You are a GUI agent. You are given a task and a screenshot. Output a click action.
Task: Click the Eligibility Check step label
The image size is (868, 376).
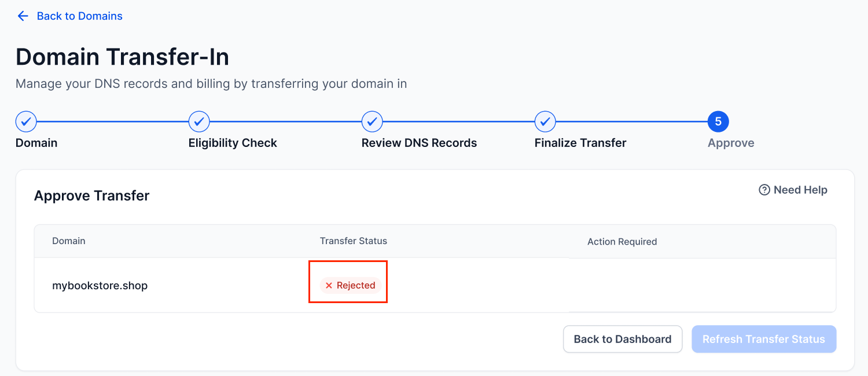[233, 143]
